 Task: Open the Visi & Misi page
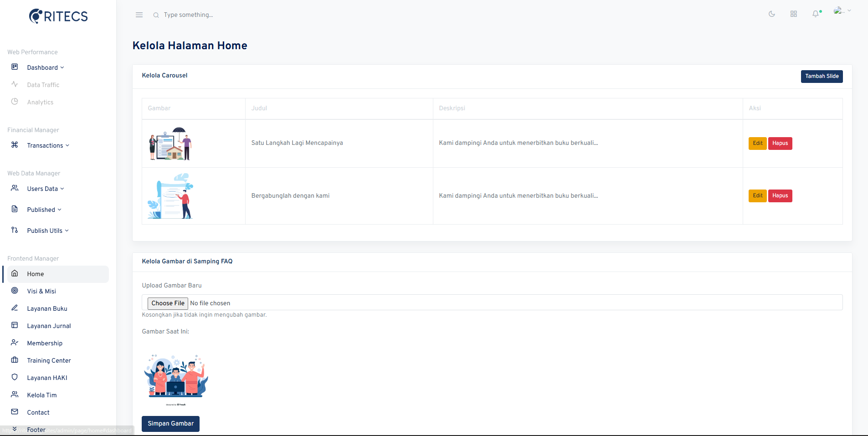(41, 291)
